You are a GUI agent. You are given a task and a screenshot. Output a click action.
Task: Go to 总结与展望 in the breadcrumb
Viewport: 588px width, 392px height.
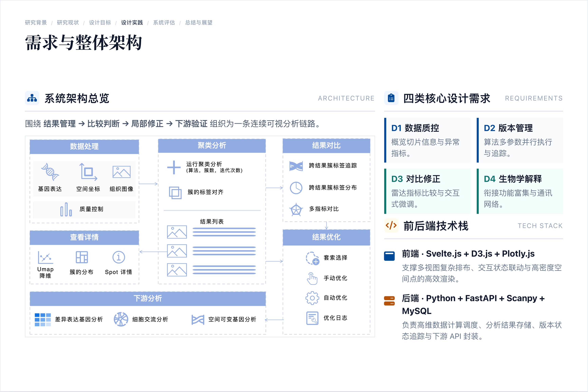199,23
